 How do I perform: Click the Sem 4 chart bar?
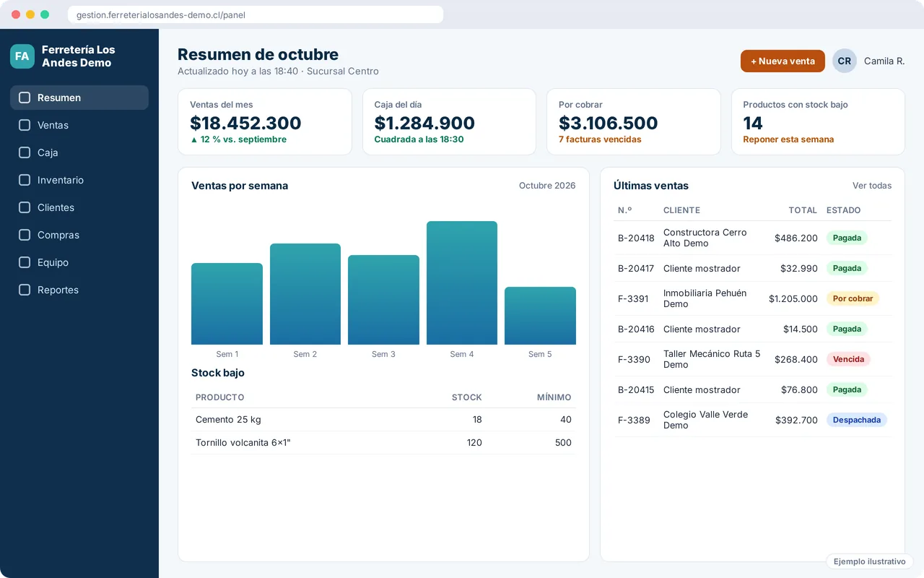tap(462, 283)
